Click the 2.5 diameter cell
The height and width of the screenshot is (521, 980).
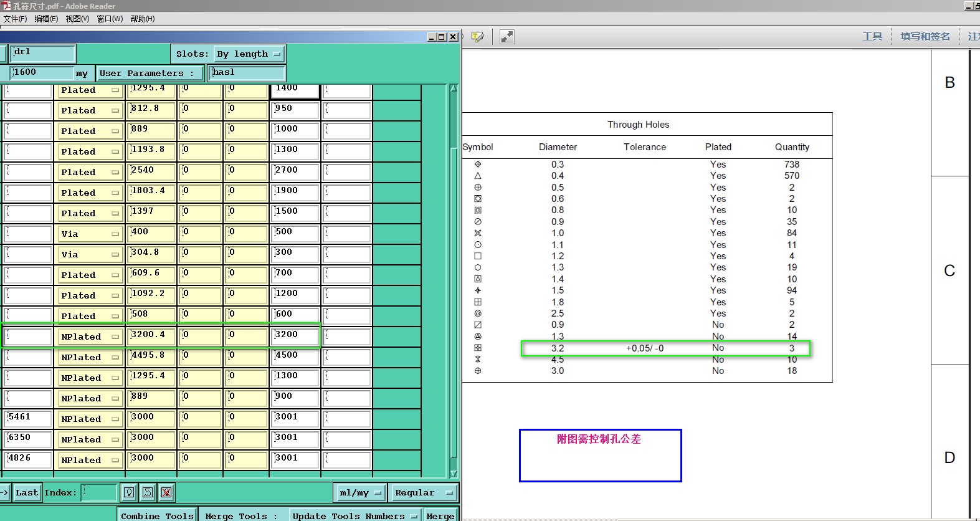[558, 313]
